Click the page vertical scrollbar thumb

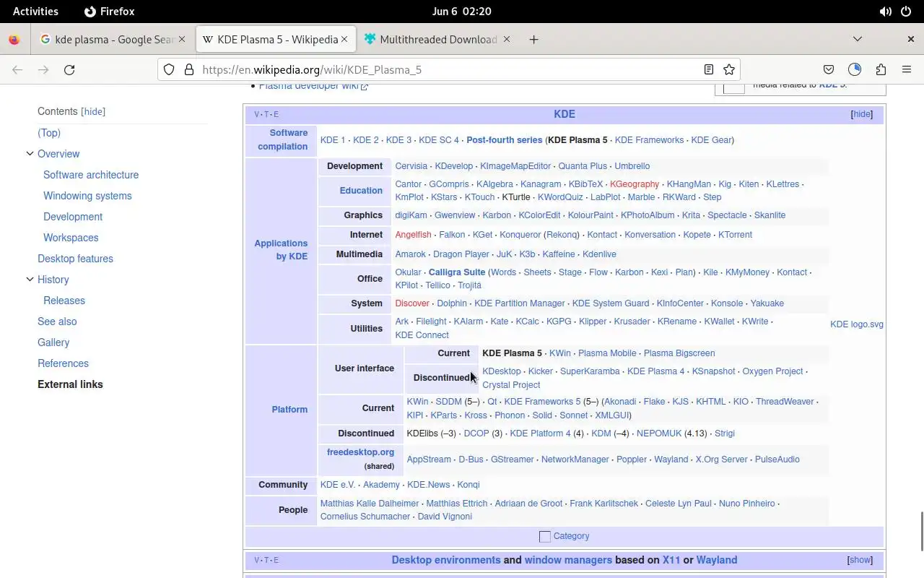click(921, 532)
